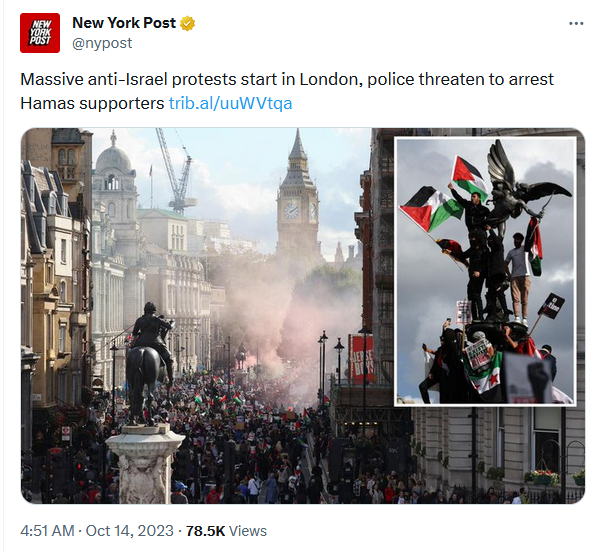Click the gold verified badge

[x=188, y=23]
